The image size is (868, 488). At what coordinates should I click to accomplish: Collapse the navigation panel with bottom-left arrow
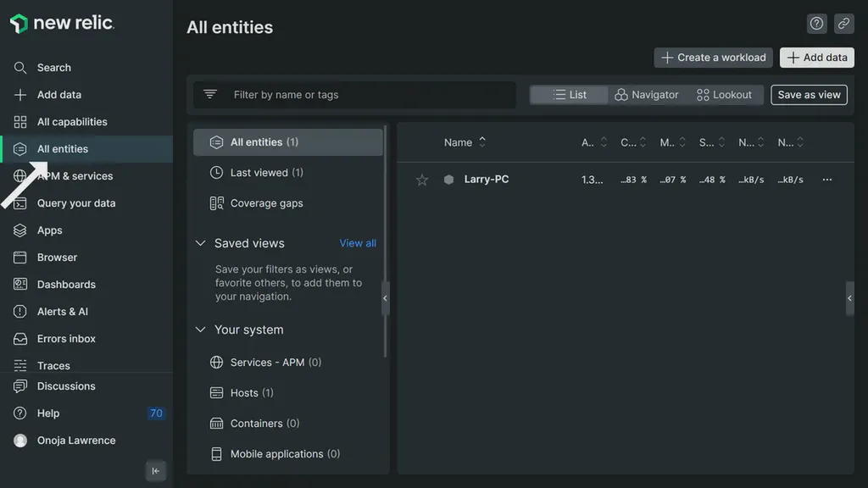155,470
